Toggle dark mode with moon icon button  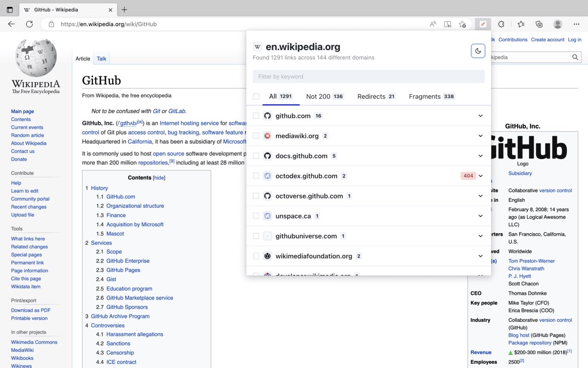478,51
